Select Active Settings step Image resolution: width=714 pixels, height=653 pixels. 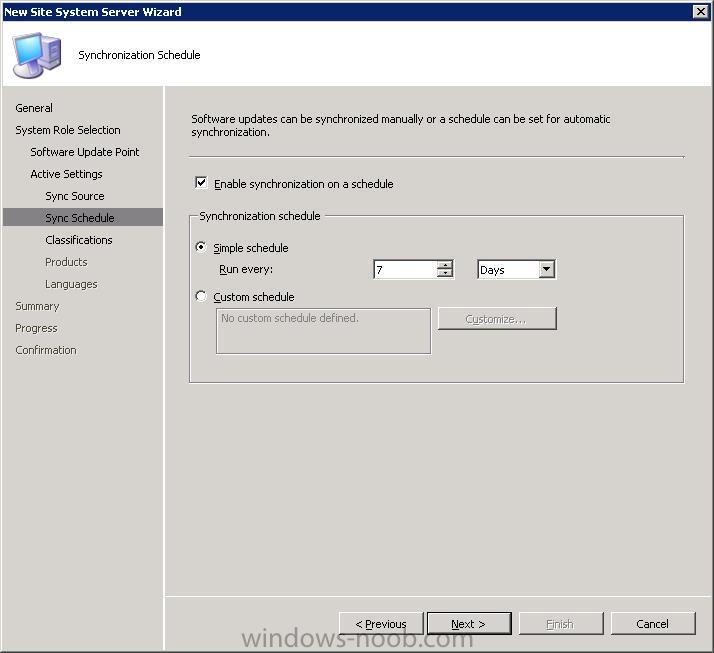pos(66,173)
